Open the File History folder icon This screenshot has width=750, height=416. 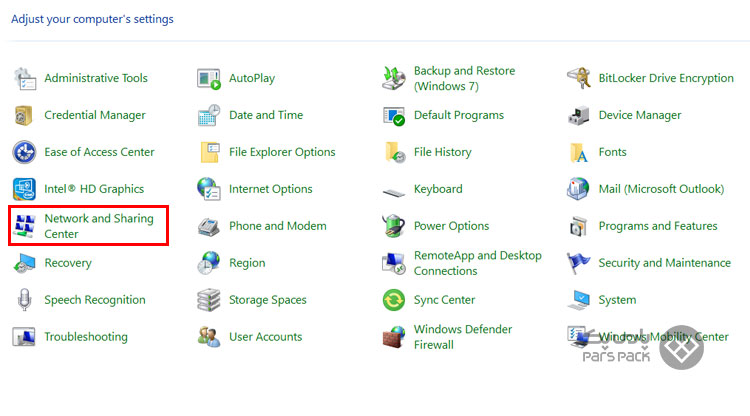pos(395,152)
